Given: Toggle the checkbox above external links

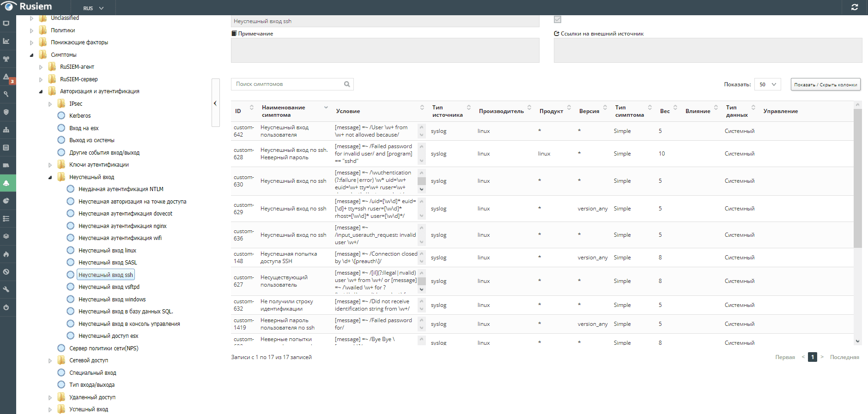Looking at the screenshot, I should (x=558, y=19).
